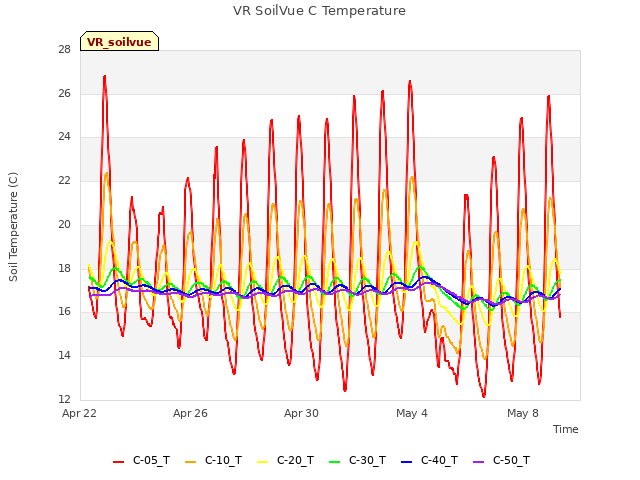
Task: Click the 12 y-axis tick label
Action: click(x=64, y=399)
